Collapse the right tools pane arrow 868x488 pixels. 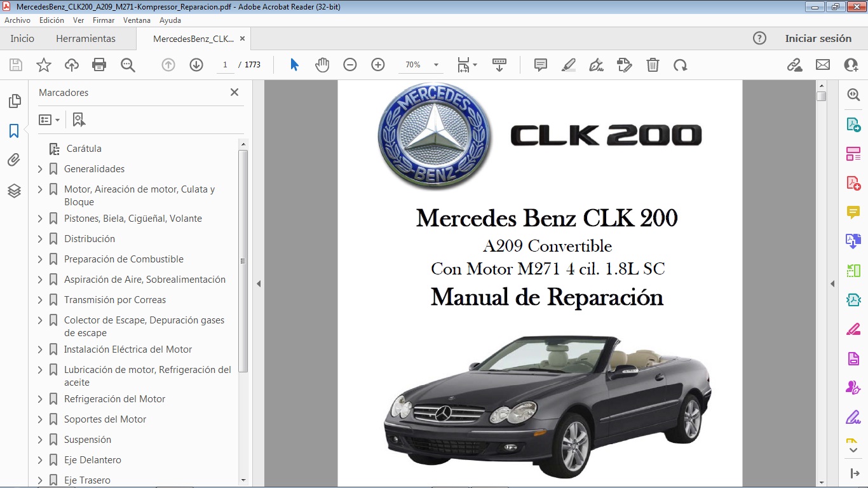pos(832,284)
